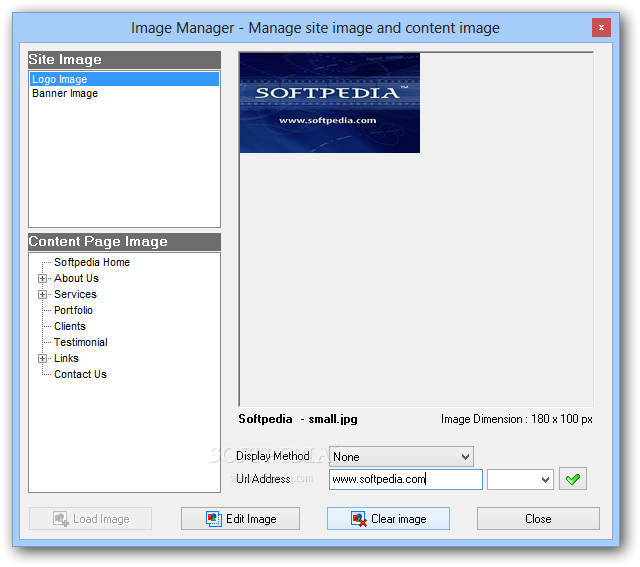Select Portfolio page in tree
The image size is (640, 567).
[73, 310]
